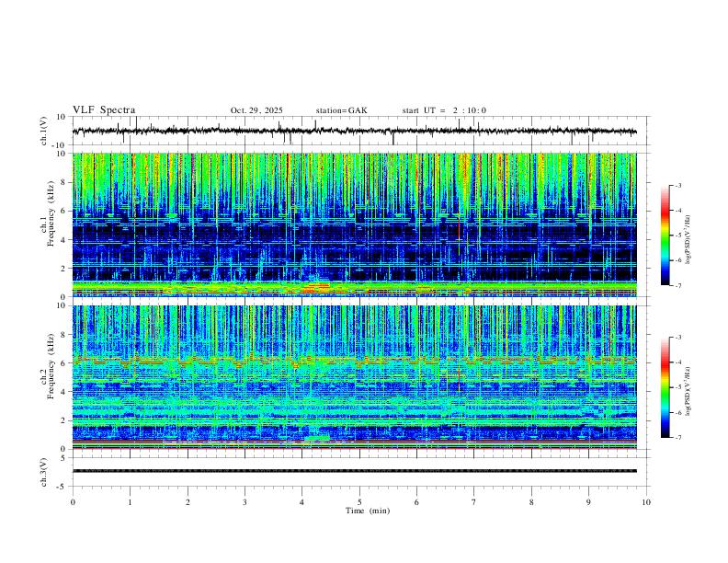The height and width of the screenshot is (563, 728).
Task: Click the "-4" tick on ch.2 colorbar
Action: (678, 362)
